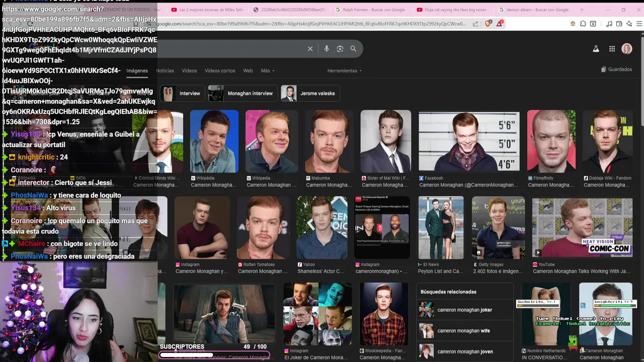This screenshot has height=362, width=644.
Task: Open the Wookieepedia plaid shirt image
Action: pos(384,314)
